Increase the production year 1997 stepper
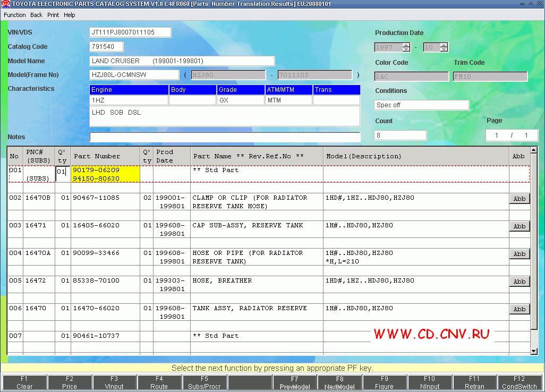 (x=406, y=45)
